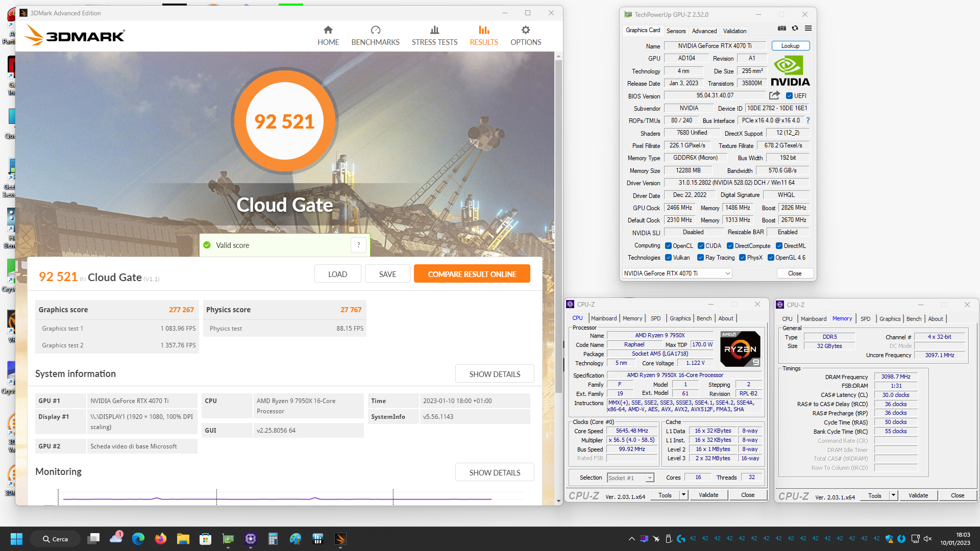Screen dimensions: 980x551
Task: Toggle the UEFI checkbox in GPU-Z
Action: [789, 96]
